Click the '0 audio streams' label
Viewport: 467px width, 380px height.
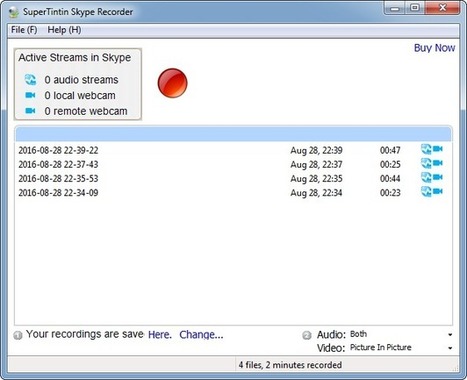coord(81,80)
